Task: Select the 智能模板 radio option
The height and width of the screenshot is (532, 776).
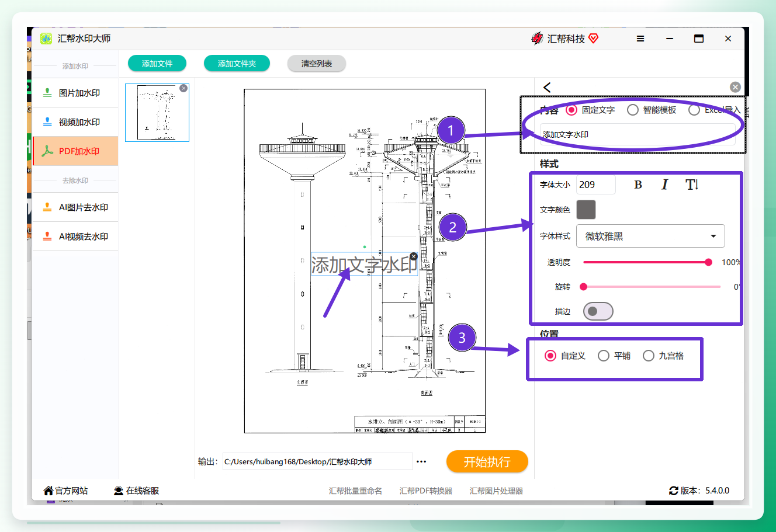Action: pos(633,110)
